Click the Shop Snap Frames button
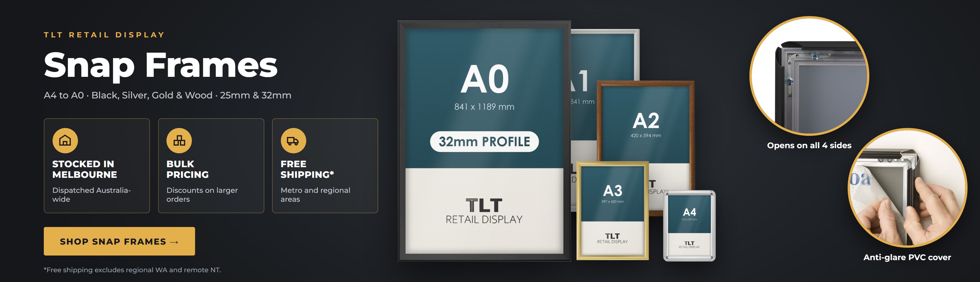 (119, 241)
